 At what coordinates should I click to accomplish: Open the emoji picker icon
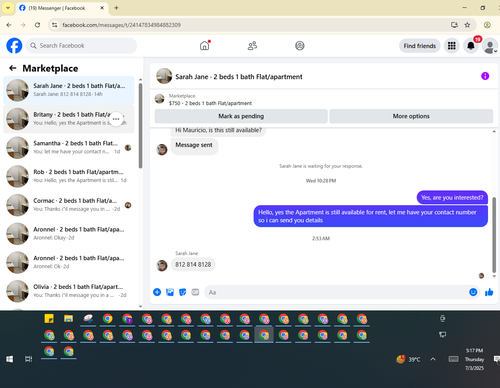coord(473,292)
